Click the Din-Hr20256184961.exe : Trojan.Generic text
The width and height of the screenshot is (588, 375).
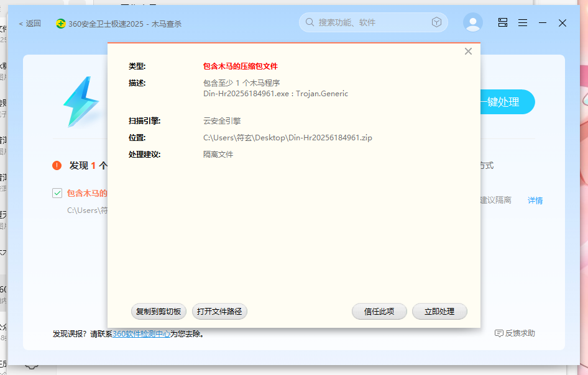275,94
